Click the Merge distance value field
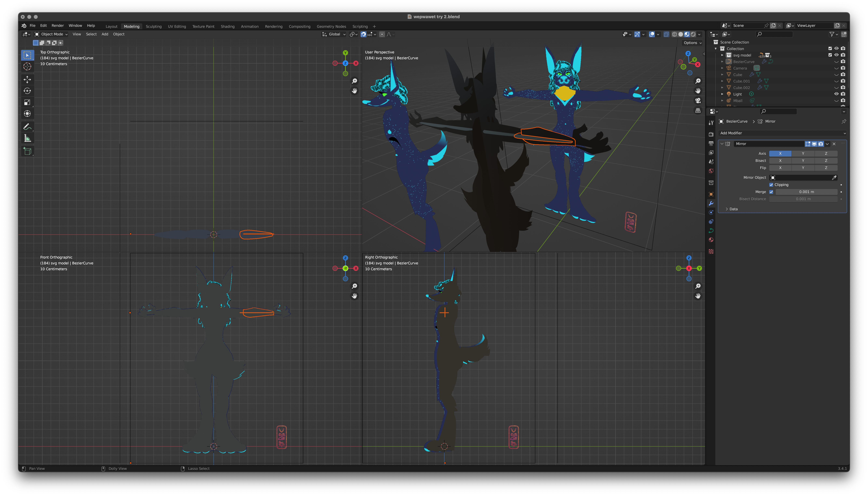 [806, 192]
